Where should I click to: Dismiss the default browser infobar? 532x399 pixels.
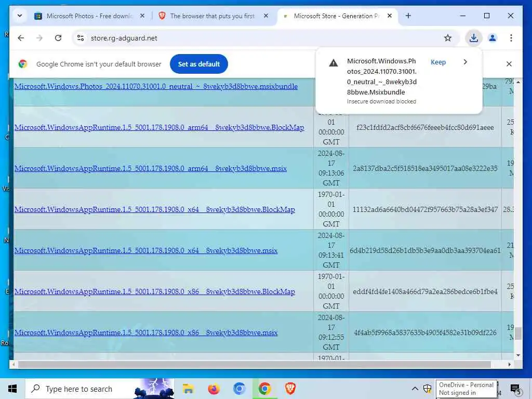(509, 64)
